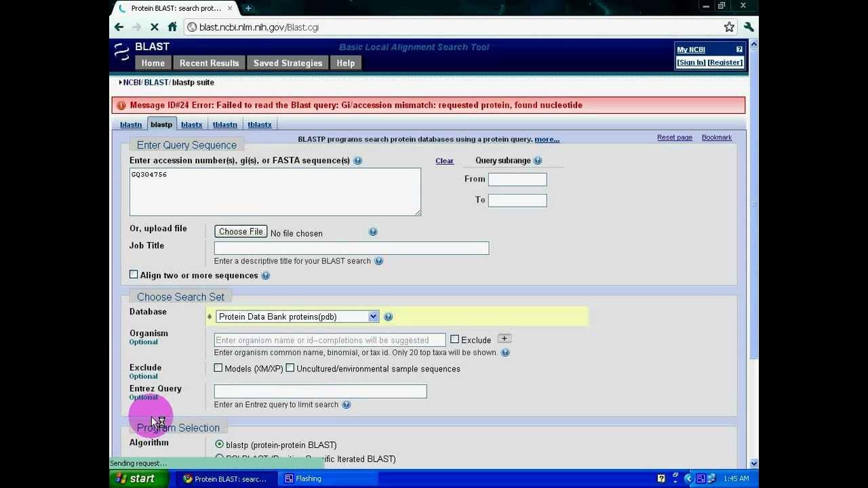Go to NCBI breadcrumb link
The image size is (868, 488).
pyautogui.click(x=132, y=83)
